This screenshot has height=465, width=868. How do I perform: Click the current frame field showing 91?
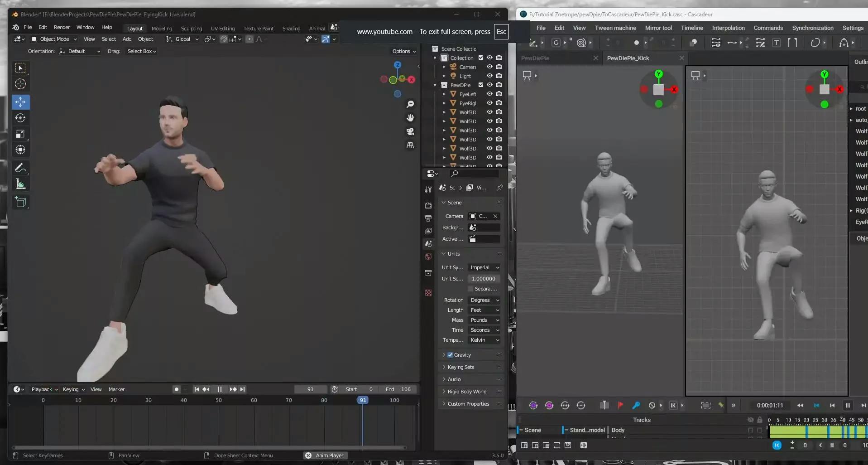pos(310,389)
